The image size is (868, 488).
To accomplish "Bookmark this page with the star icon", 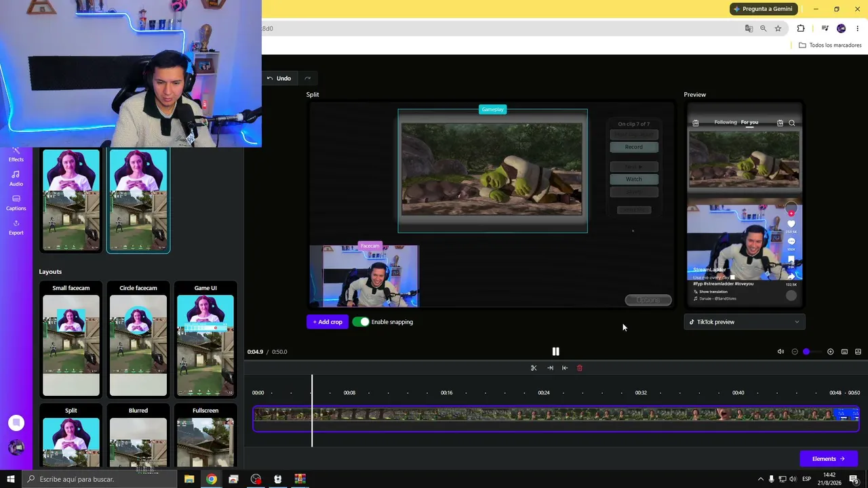I will (778, 28).
